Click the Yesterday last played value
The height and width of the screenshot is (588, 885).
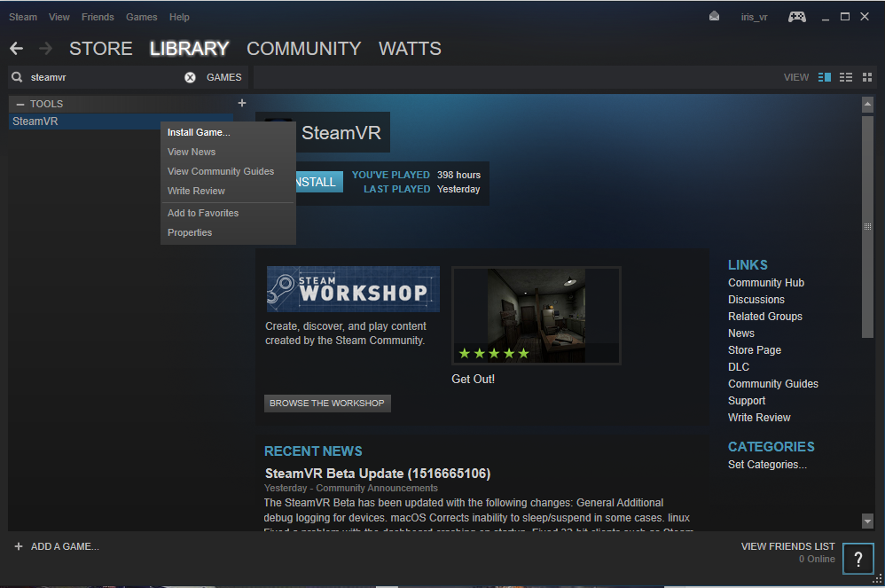coord(458,189)
